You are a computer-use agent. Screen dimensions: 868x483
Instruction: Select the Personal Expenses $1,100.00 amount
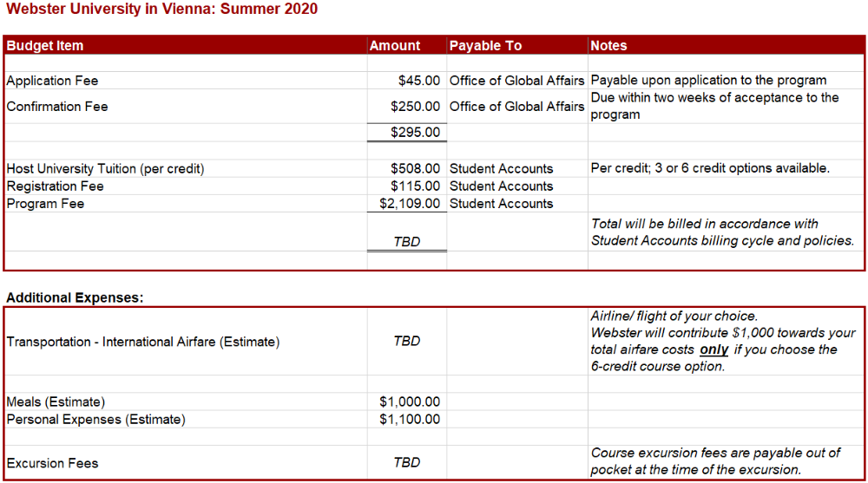pyautogui.click(x=410, y=420)
